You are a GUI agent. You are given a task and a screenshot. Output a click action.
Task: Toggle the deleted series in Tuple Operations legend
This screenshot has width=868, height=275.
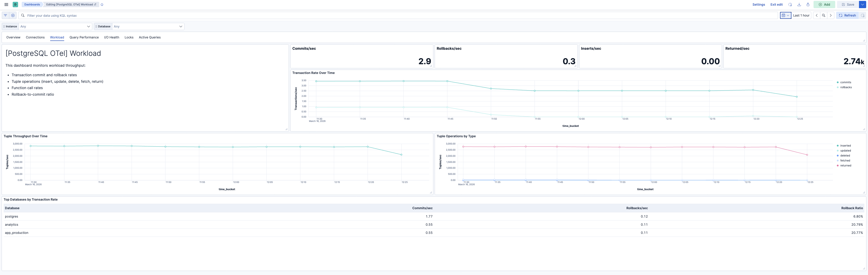(845, 155)
